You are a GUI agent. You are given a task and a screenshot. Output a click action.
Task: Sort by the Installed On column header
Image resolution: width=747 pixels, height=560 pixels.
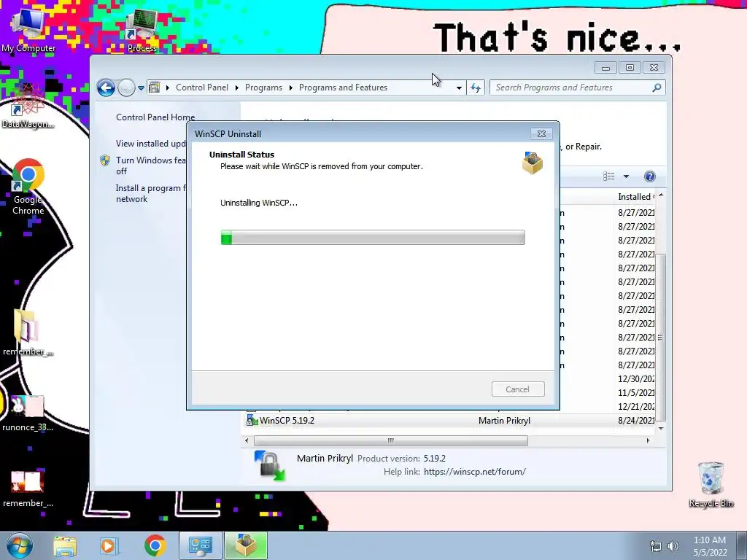(635, 197)
